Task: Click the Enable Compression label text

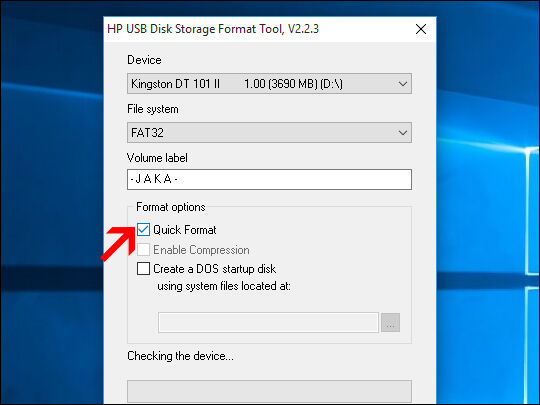Action: [201, 250]
